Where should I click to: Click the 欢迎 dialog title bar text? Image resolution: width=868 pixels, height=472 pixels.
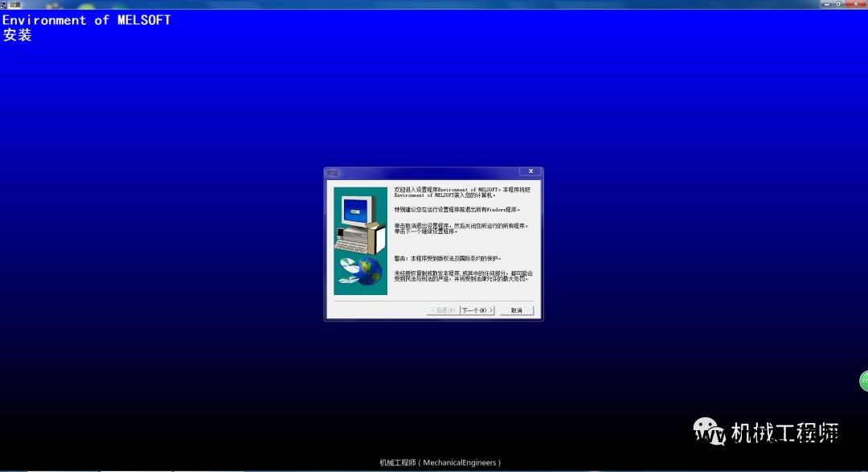point(332,174)
